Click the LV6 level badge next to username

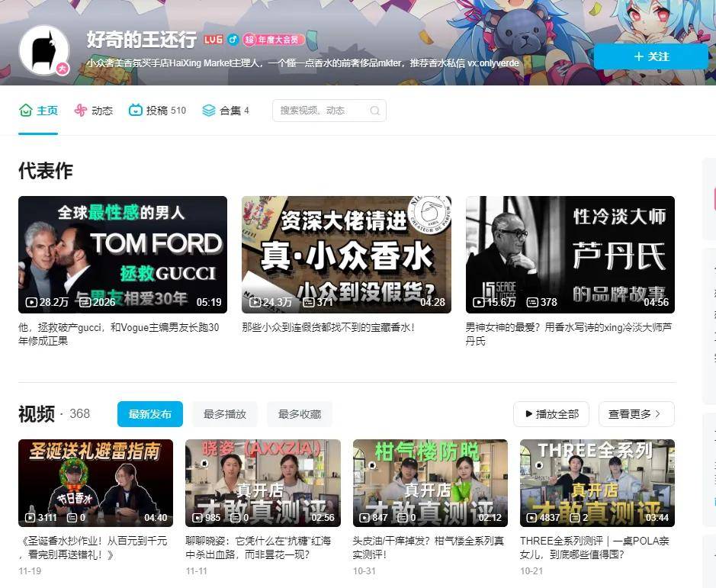tap(211, 39)
